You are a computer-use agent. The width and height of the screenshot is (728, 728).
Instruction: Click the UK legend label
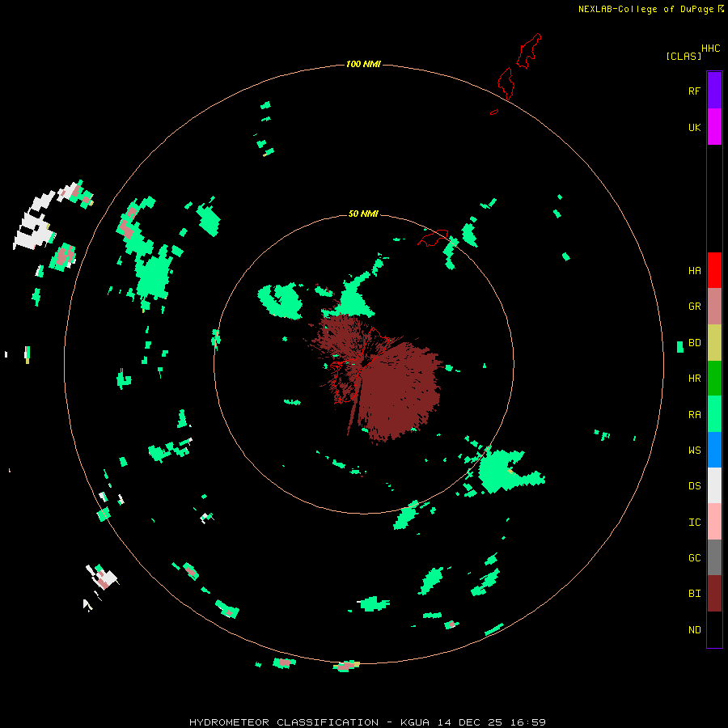pyautogui.click(x=694, y=127)
